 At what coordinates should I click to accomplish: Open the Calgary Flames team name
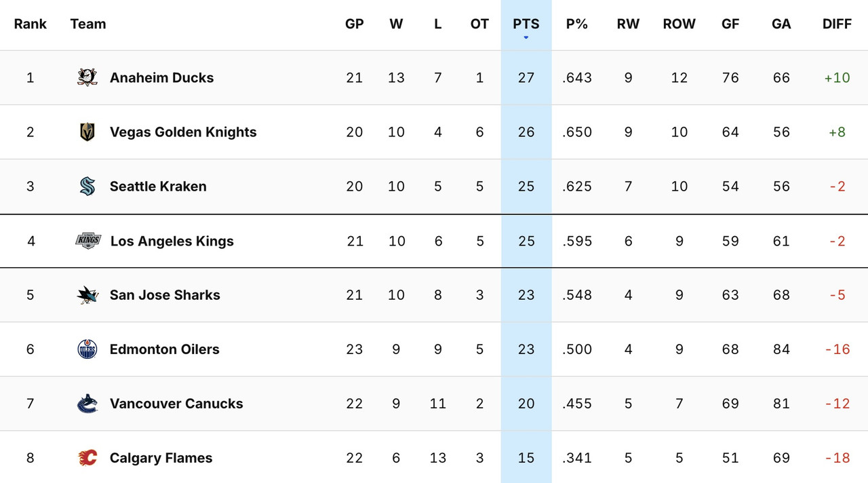point(161,457)
